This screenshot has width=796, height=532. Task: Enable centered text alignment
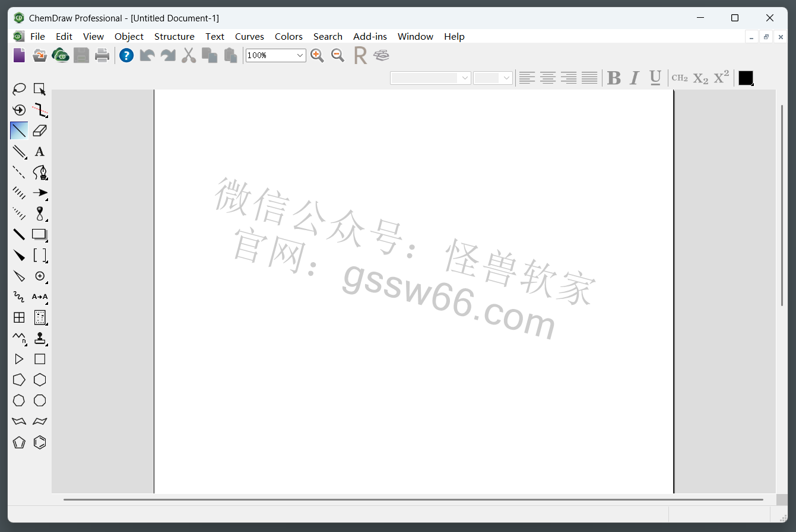tap(548, 78)
